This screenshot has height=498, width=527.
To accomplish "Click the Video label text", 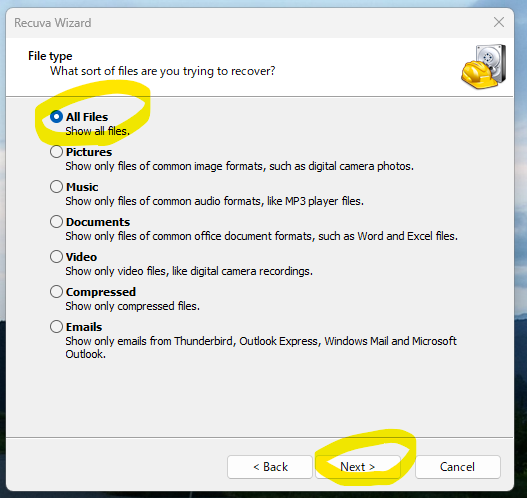I will click(x=81, y=257).
